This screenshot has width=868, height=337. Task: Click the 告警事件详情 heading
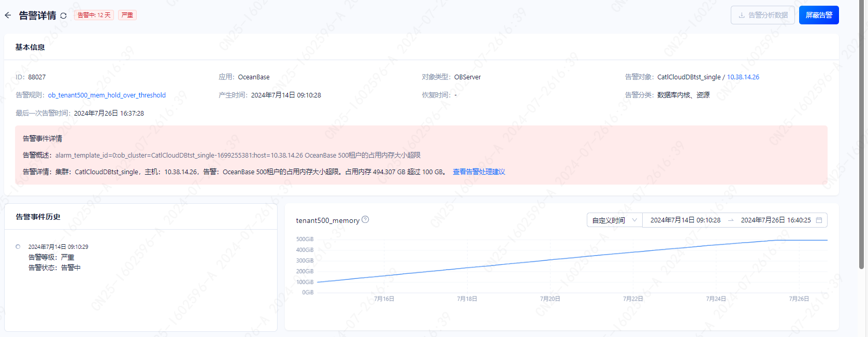click(42, 138)
